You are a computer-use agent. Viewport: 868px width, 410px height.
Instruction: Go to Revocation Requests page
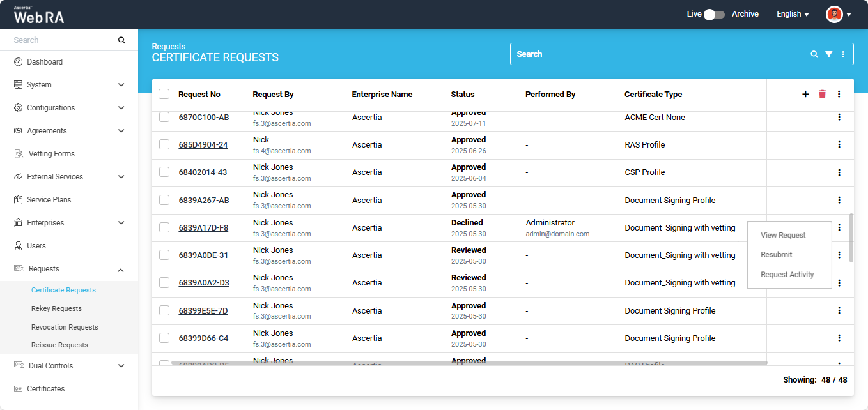pos(65,327)
